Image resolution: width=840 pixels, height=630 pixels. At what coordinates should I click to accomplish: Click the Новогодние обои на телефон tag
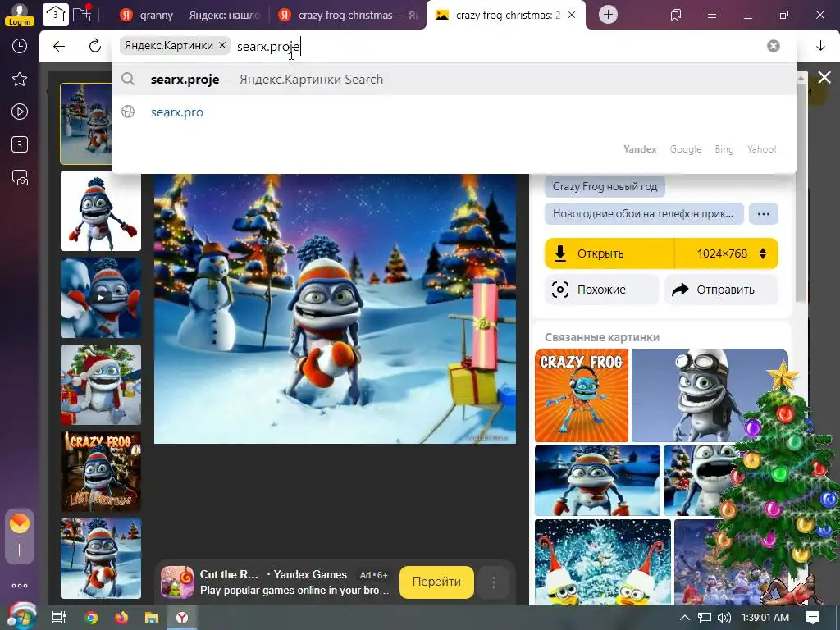click(643, 214)
